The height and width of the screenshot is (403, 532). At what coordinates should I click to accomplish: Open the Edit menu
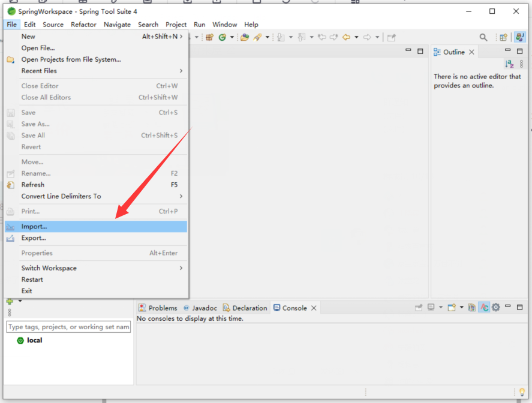[x=30, y=25]
